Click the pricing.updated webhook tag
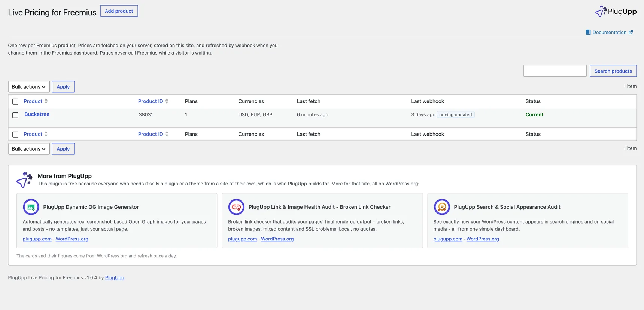Screen dimensions: 644x310 coord(455,115)
